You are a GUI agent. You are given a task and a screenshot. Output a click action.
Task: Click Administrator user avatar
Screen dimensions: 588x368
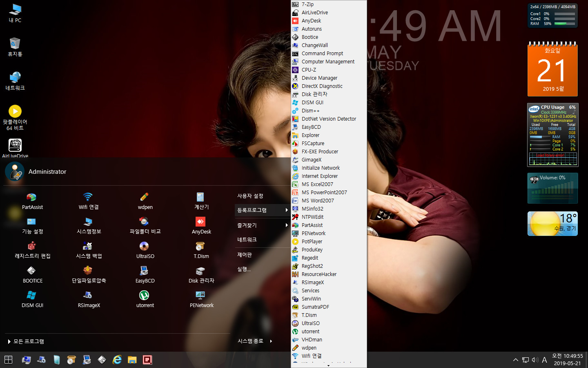(x=15, y=172)
